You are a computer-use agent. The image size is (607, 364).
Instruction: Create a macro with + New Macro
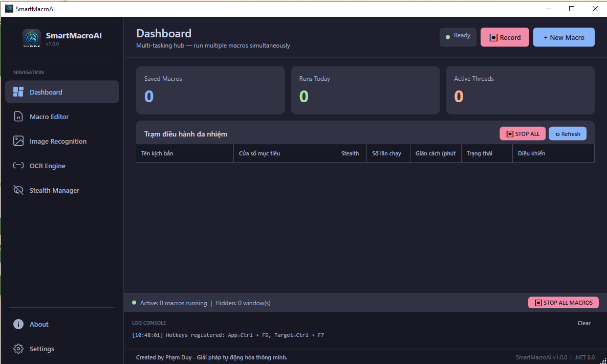point(563,37)
